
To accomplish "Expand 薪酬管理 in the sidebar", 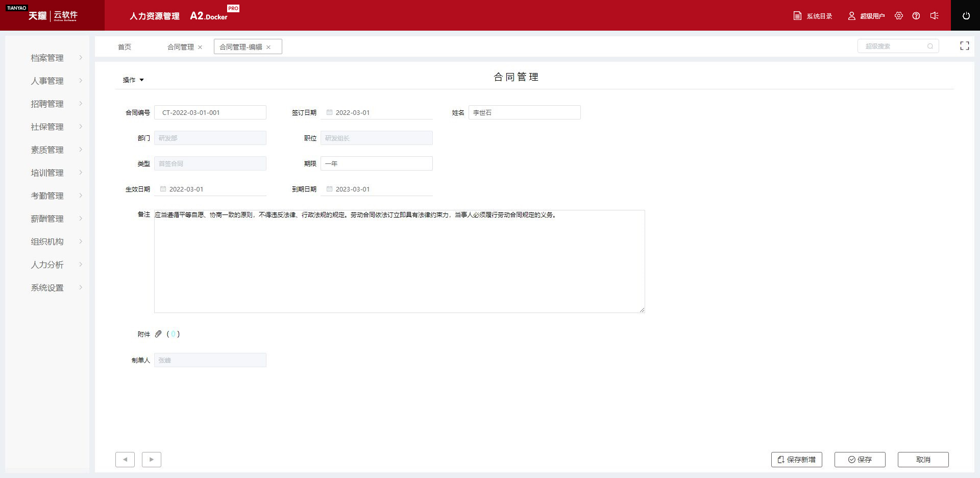I will 47,219.
